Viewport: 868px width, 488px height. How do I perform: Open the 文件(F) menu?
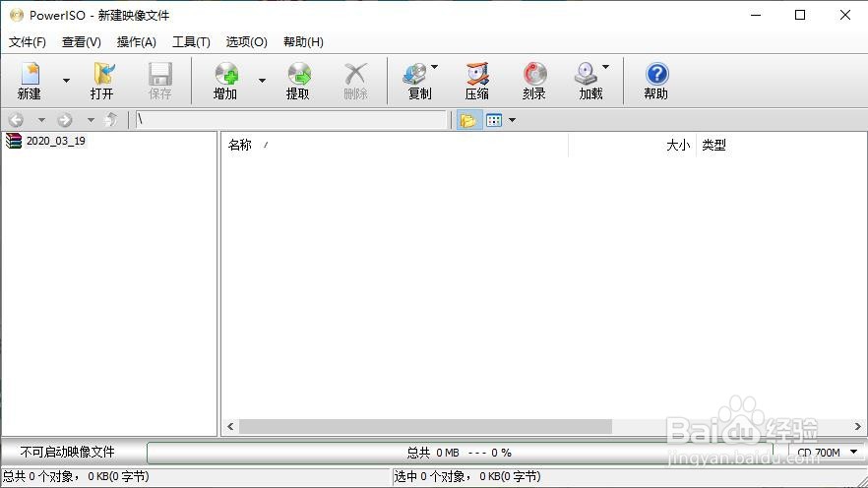pyautogui.click(x=28, y=42)
